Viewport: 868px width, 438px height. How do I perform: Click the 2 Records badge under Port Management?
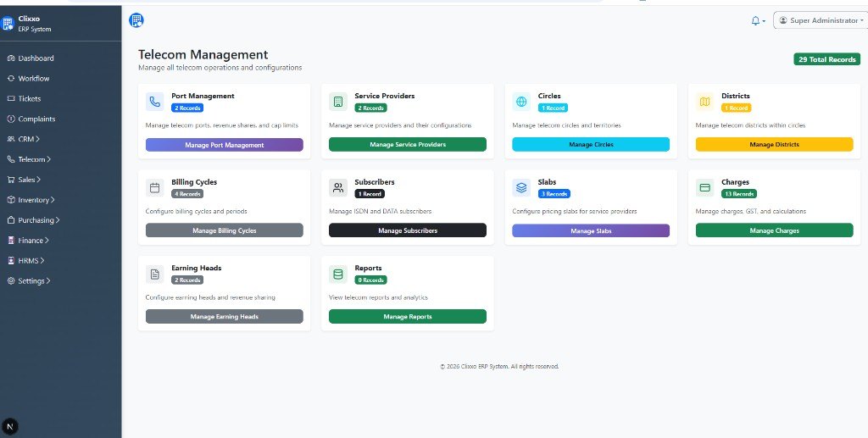(187, 108)
